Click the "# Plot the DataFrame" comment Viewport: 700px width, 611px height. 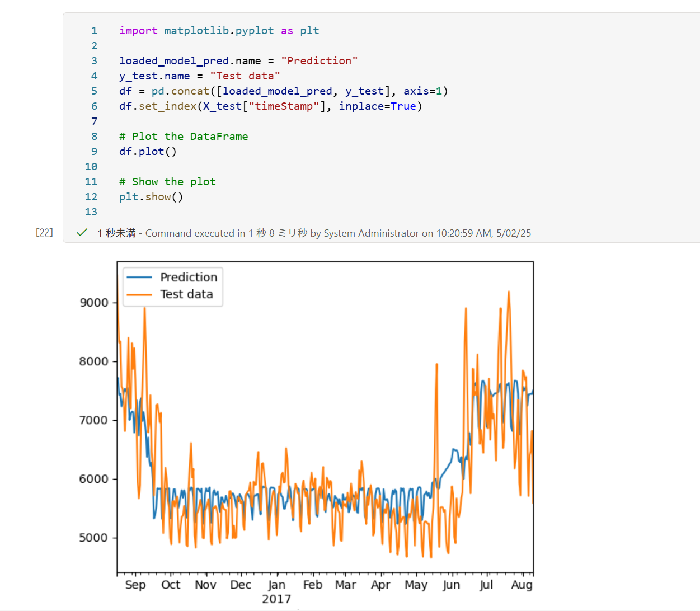pyautogui.click(x=184, y=137)
